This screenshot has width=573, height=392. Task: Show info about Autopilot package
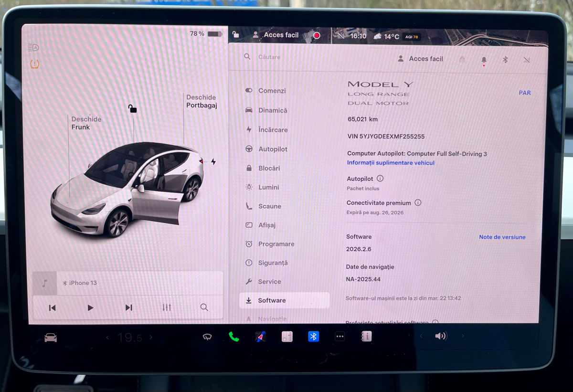click(380, 179)
